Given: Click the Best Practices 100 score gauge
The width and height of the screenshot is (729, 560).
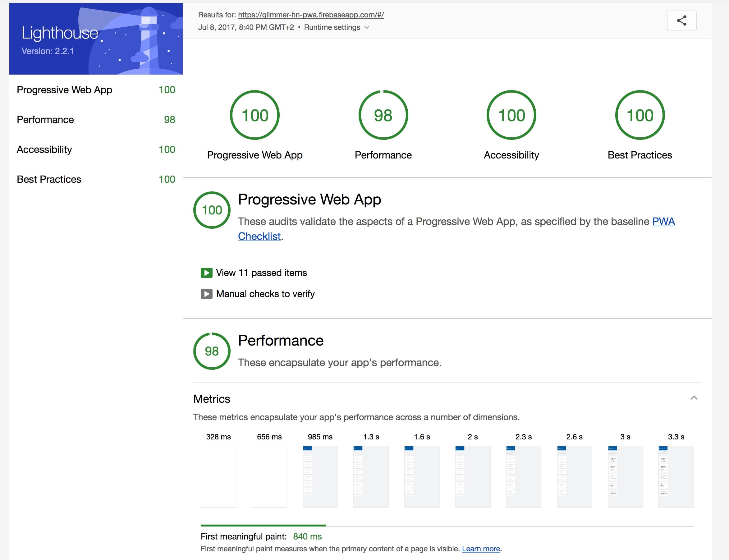Looking at the screenshot, I should point(639,115).
